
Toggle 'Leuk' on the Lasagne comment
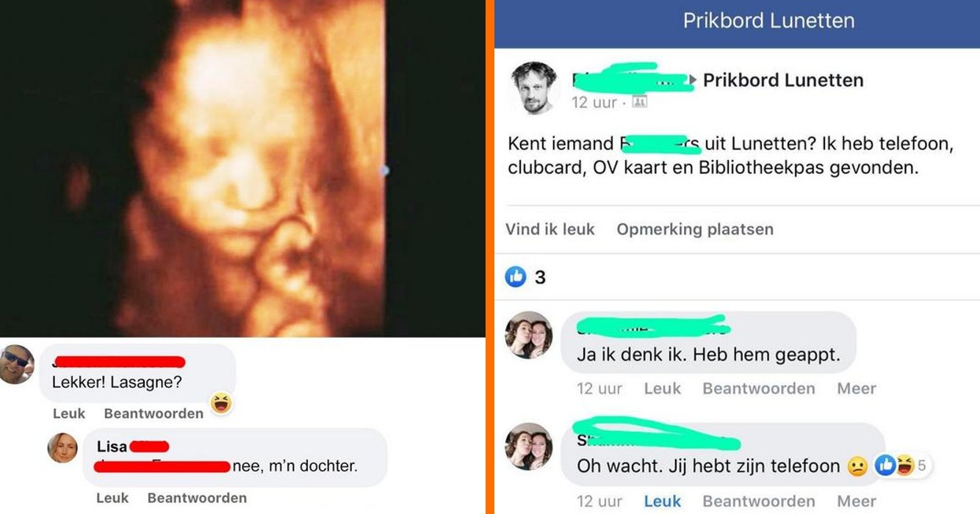[69, 413]
